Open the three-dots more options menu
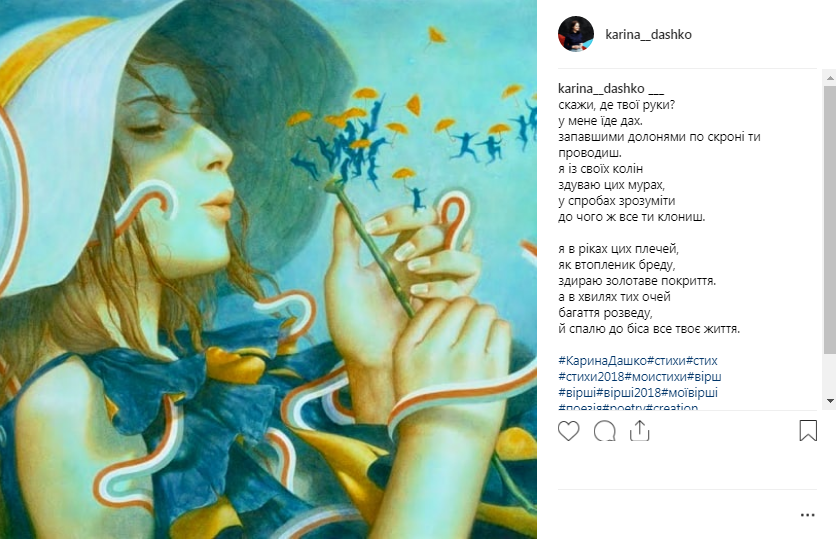The height and width of the screenshot is (539, 836). point(807,515)
